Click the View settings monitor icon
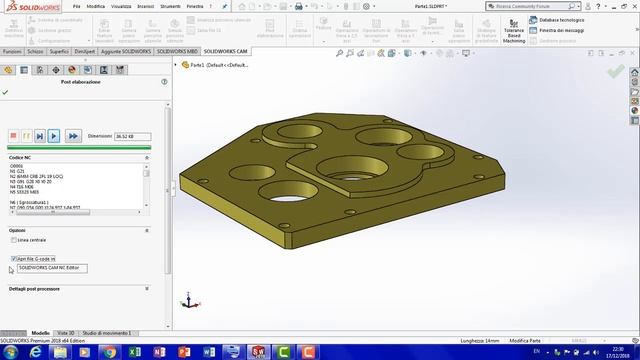 [x=466, y=53]
